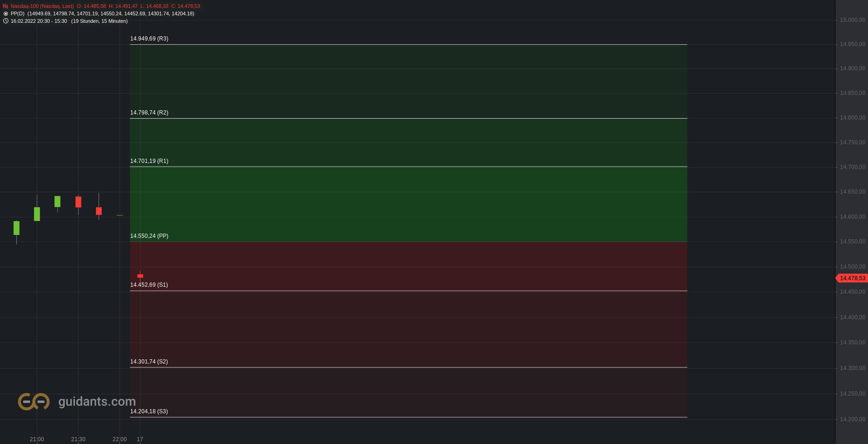Click the 21:30 time axis marker
The image size is (868, 444).
78,439
